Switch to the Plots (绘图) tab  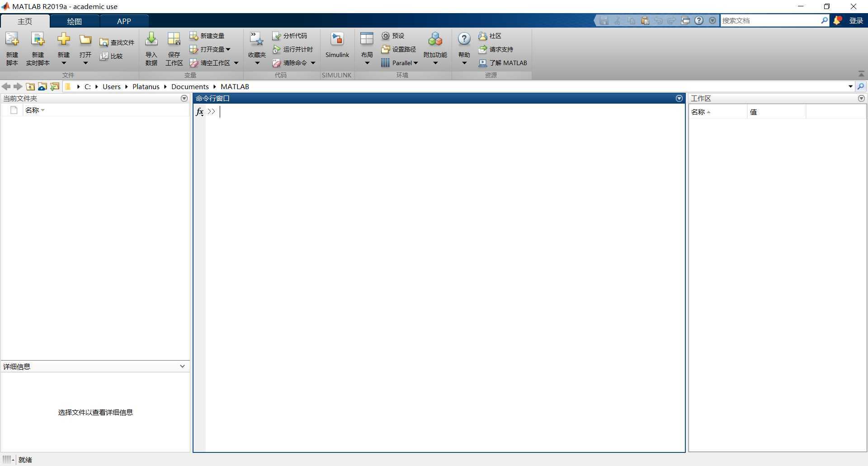coord(75,21)
